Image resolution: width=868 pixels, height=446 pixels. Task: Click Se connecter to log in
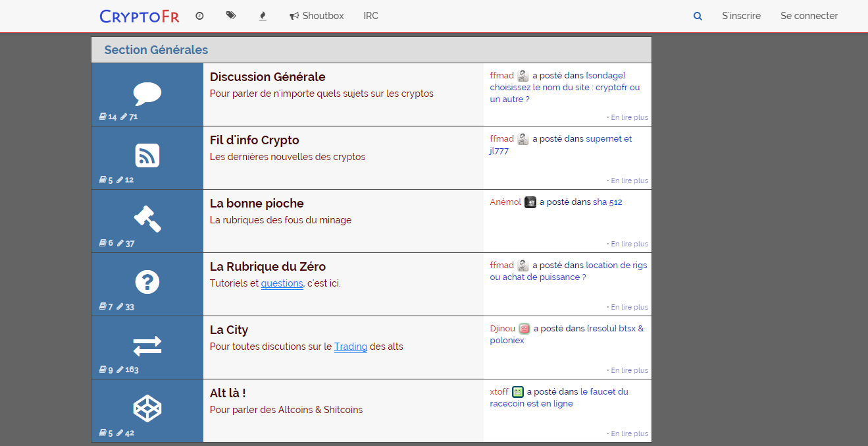pos(809,16)
